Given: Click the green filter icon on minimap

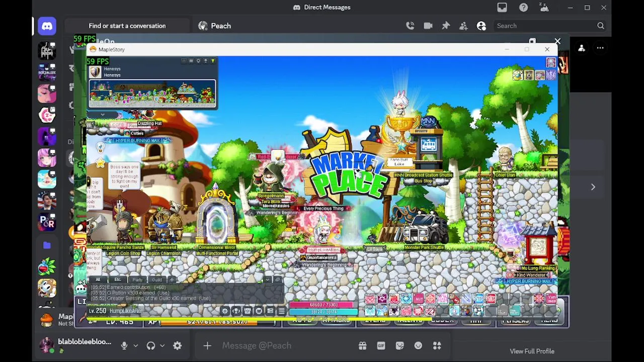Looking at the screenshot, I should [x=213, y=61].
